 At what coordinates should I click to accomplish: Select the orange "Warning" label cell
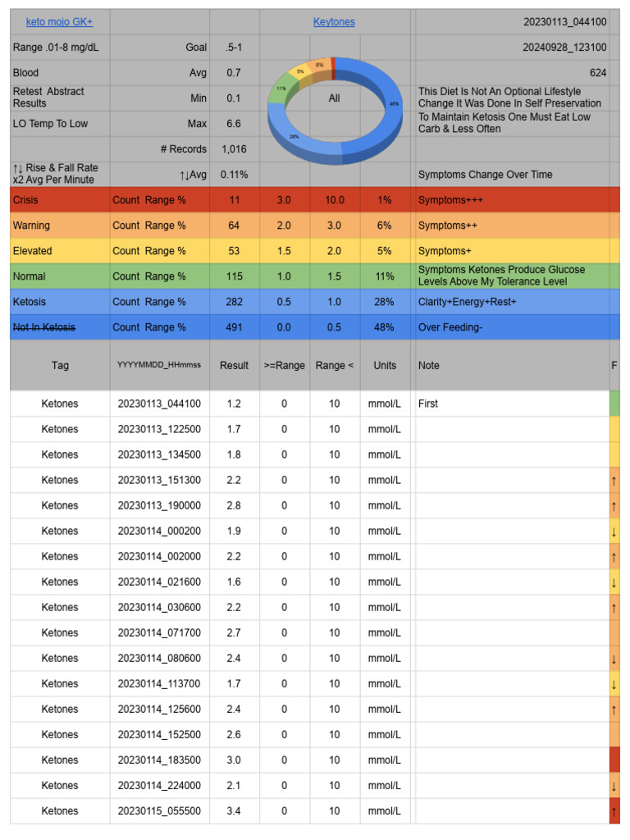60,226
